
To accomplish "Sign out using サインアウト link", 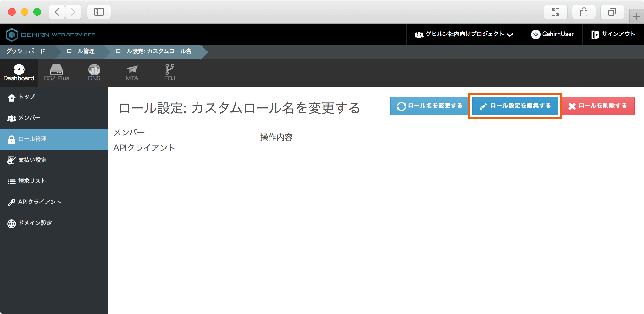I will (613, 34).
